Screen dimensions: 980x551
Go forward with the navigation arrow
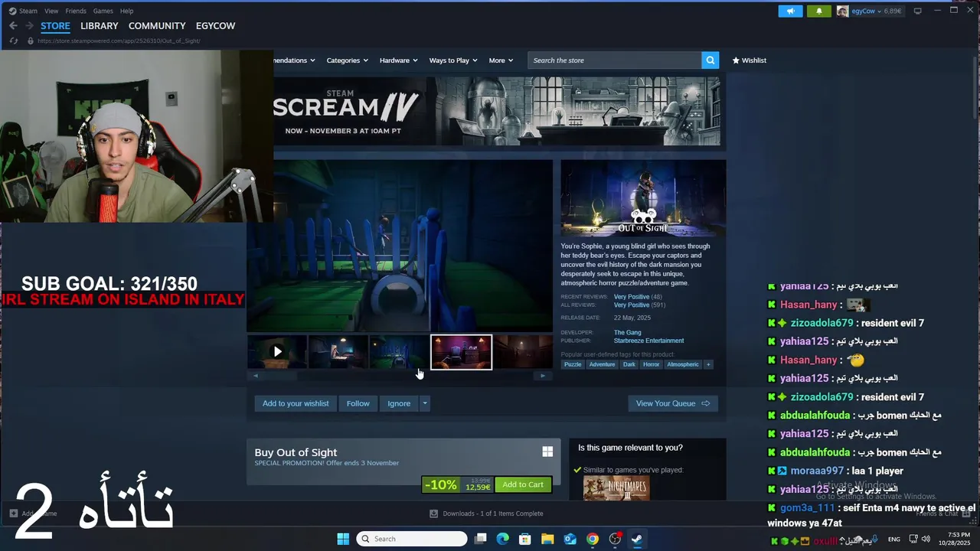(x=28, y=26)
